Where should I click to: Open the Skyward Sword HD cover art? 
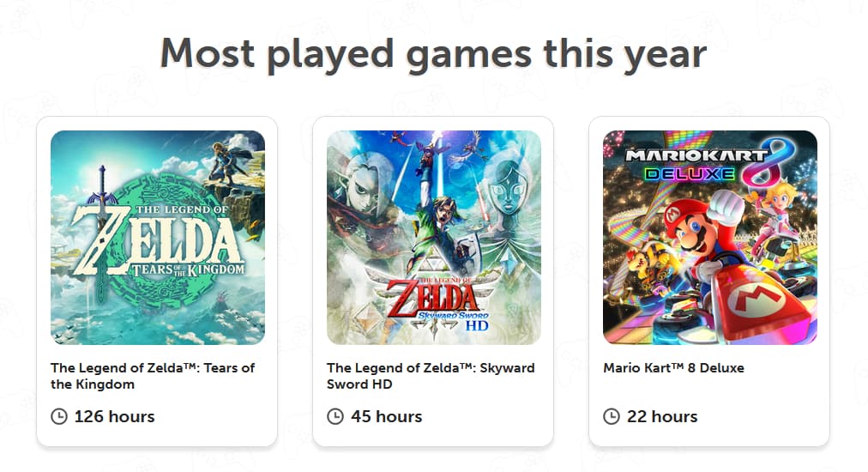coord(434,238)
